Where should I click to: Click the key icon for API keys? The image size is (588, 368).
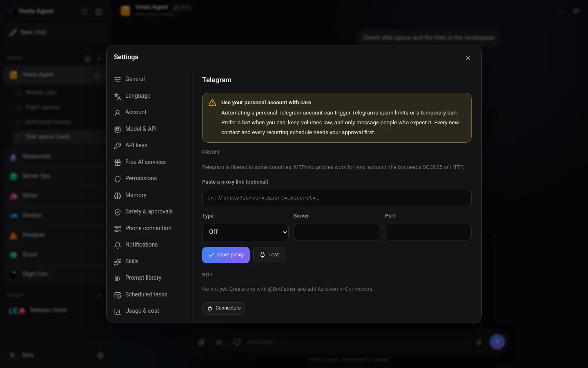118,146
